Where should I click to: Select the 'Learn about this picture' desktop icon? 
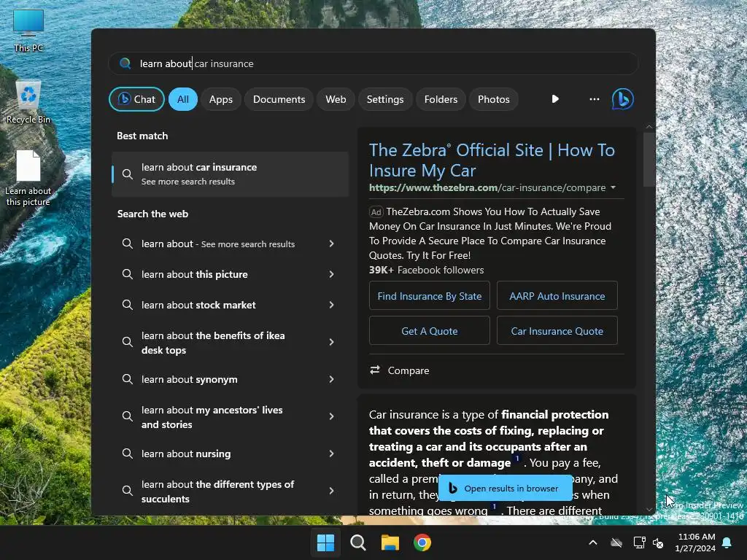point(28,179)
